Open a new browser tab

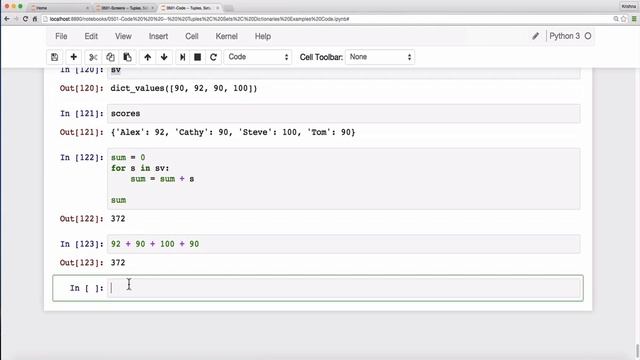pyautogui.click(x=229, y=8)
